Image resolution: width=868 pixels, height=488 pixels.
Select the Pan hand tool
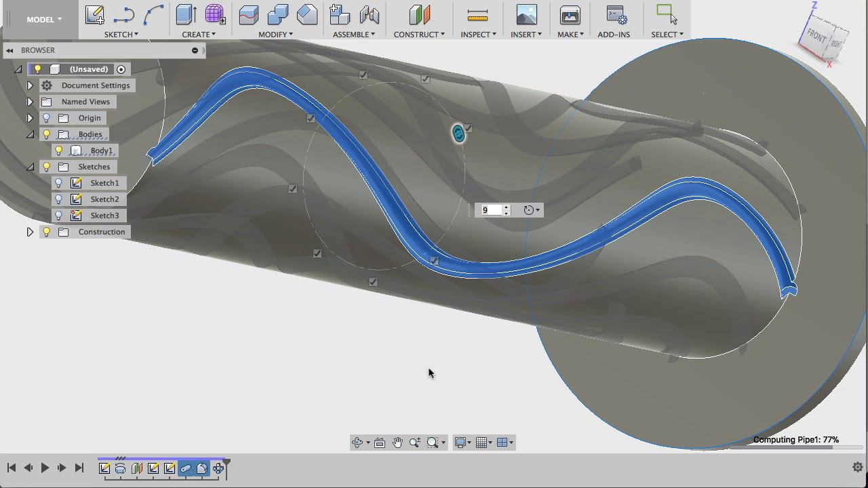click(397, 443)
